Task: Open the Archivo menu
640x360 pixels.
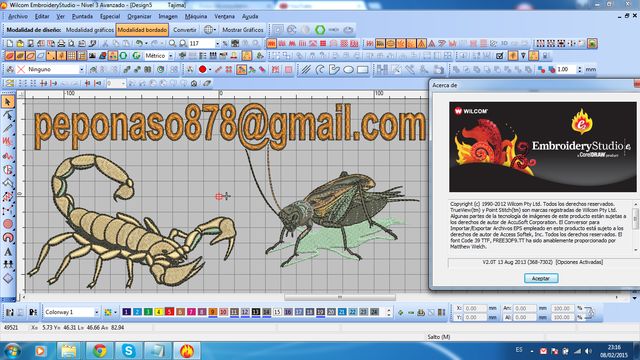Action: (x=18, y=16)
